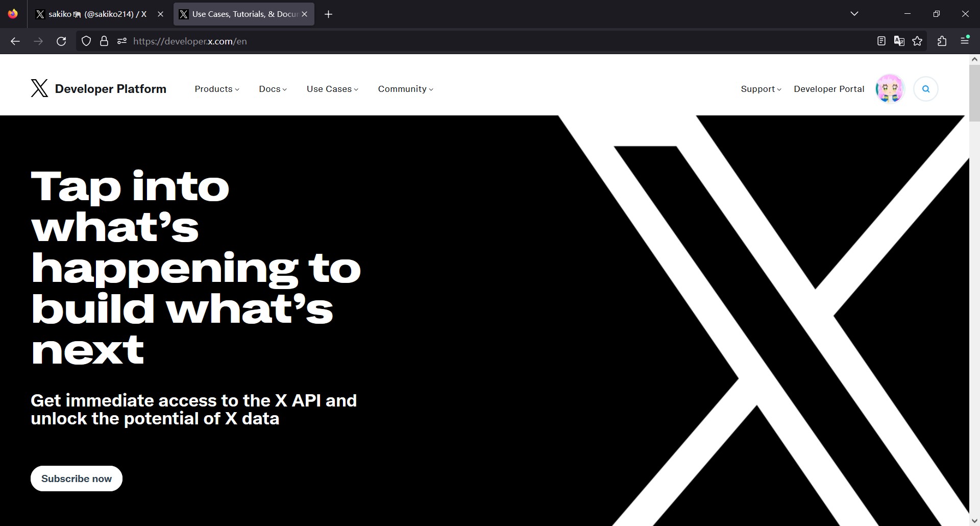Viewport: 980px width, 526px height.
Task: Reload the current page
Action: click(61, 41)
